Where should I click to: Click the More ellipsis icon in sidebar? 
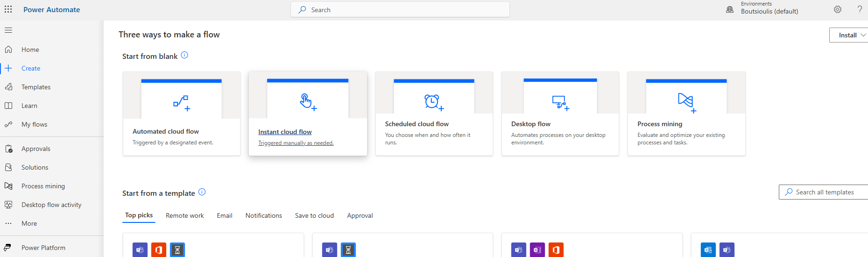coord(8,223)
